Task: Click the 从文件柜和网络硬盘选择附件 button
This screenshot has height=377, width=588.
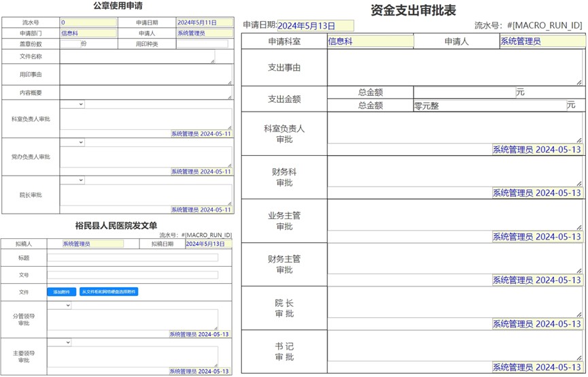Action: click(x=109, y=292)
